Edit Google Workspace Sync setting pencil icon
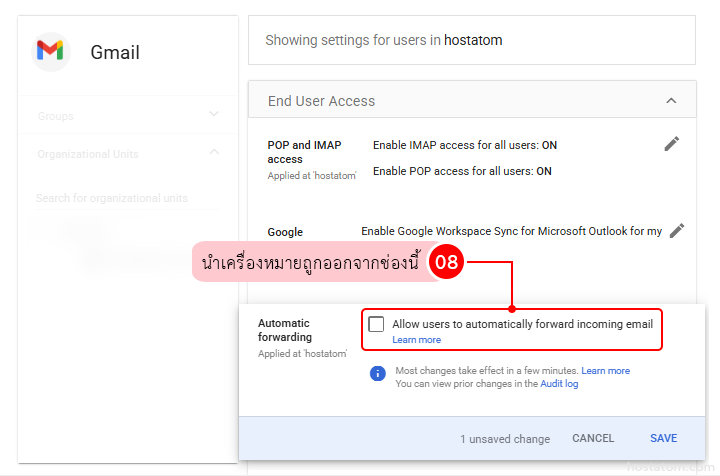The image size is (720, 476). (x=677, y=231)
